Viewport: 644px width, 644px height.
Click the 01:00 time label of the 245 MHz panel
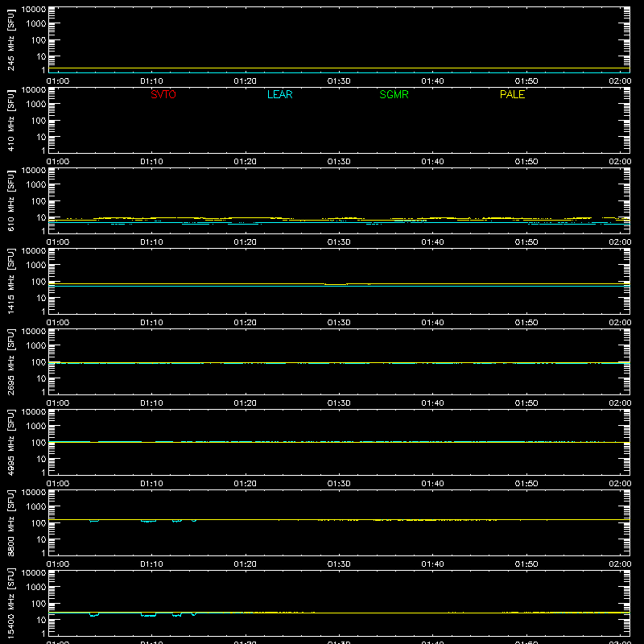pos(58,81)
